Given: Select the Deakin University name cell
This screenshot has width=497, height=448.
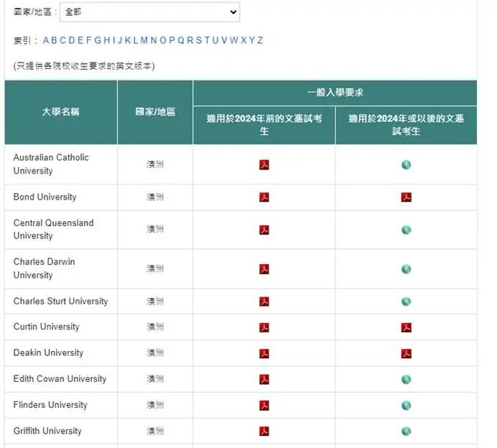Looking at the screenshot, I should [x=61, y=353].
